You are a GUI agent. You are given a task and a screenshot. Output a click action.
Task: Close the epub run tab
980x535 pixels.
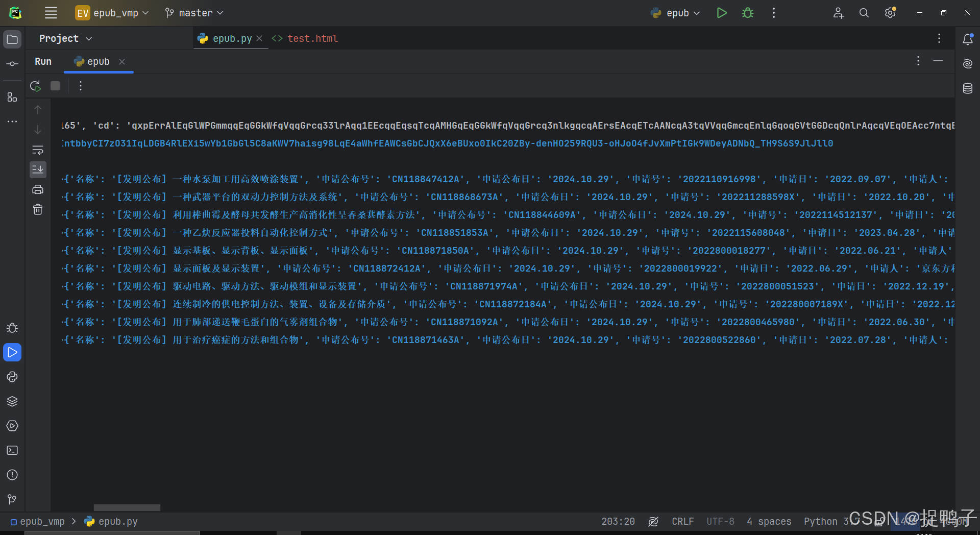tap(122, 62)
